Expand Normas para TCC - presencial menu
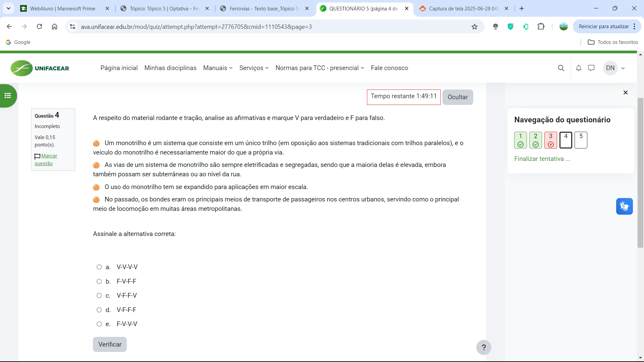This screenshot has width=644, height=362. click(320, 68)
